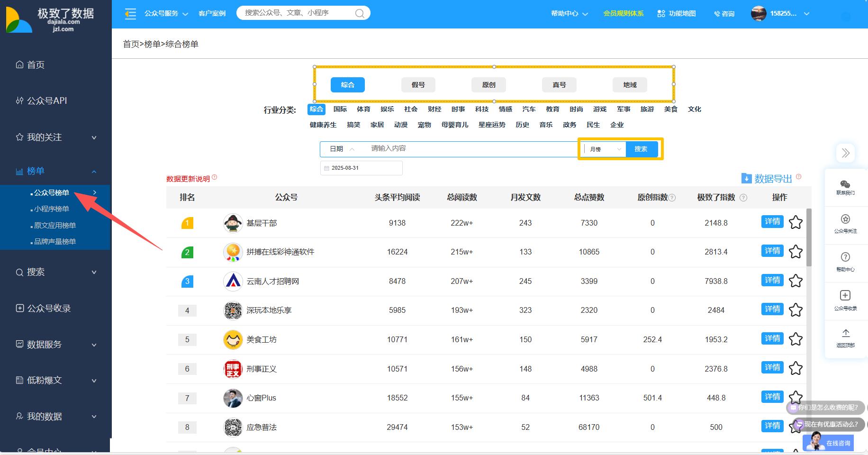
Task: Open 品牌声量榜单 submenu item
Action: click(x=55, y=242)
